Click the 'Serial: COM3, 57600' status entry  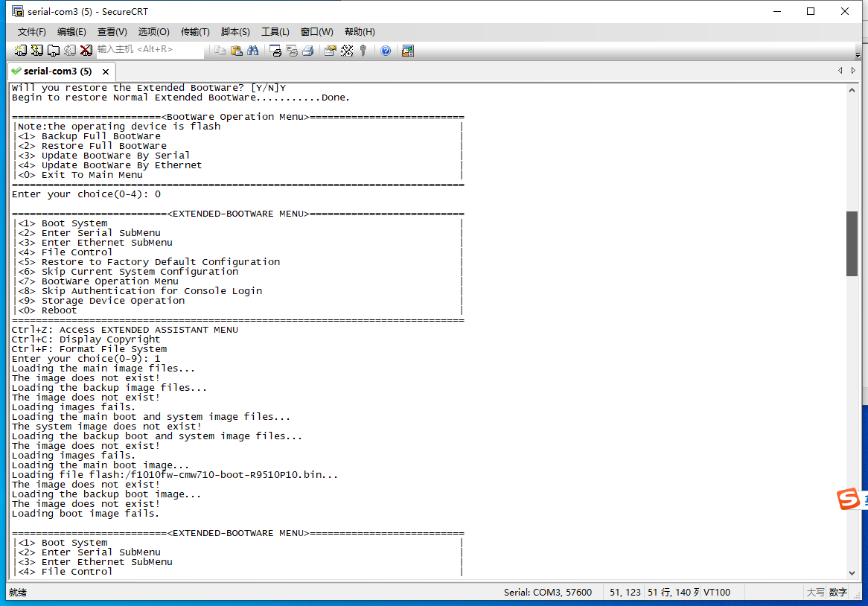coord(547,592)
